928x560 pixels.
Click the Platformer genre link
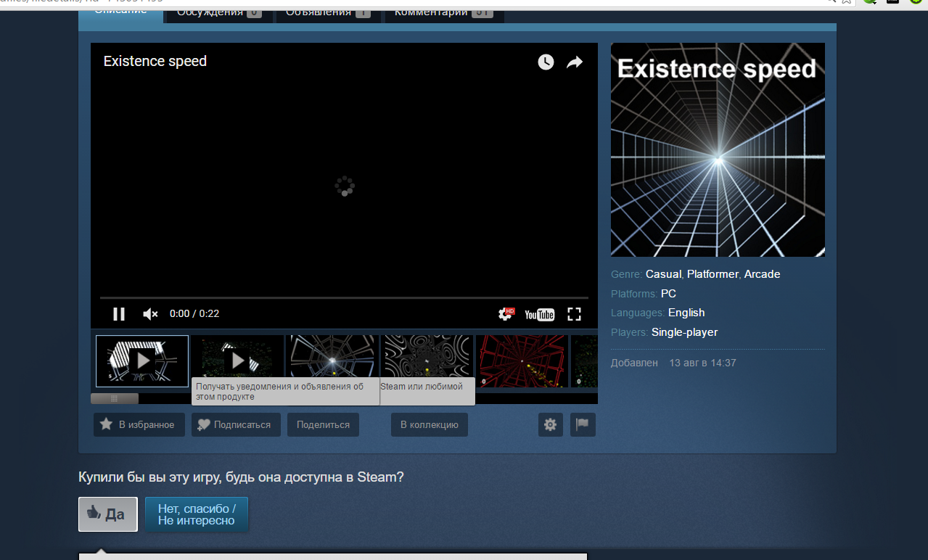click(x=713, y=274)
